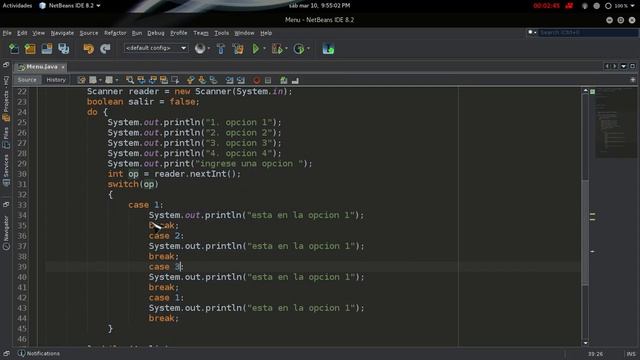Click the Debug Project icon

coord(277,49)
